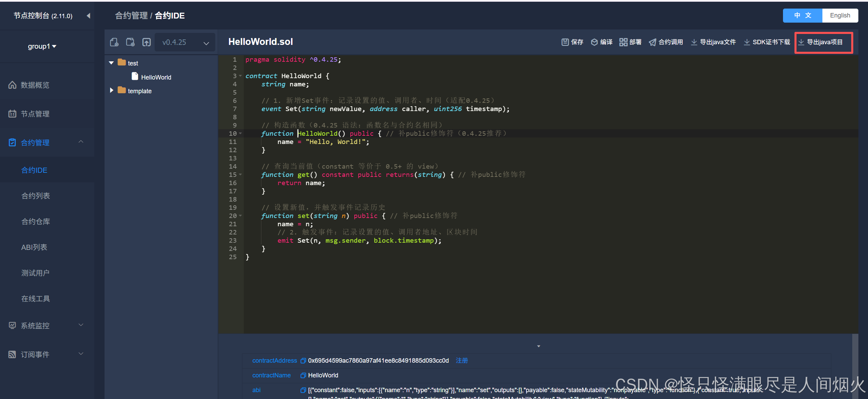This screenshot has width=868, height=399.
Task: Open 合约列表 in the sidebar
Action: [x=36, y=196]
